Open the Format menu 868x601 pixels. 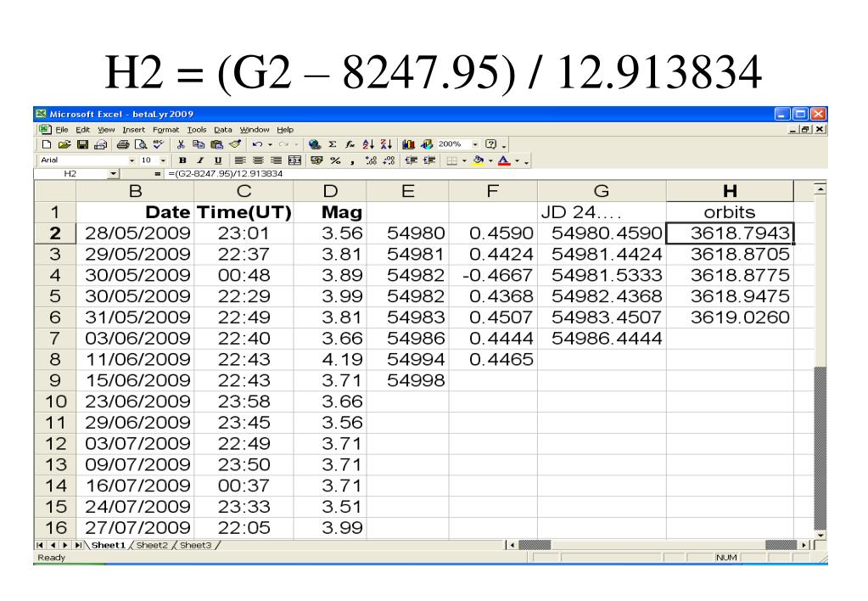pos(166,130)
